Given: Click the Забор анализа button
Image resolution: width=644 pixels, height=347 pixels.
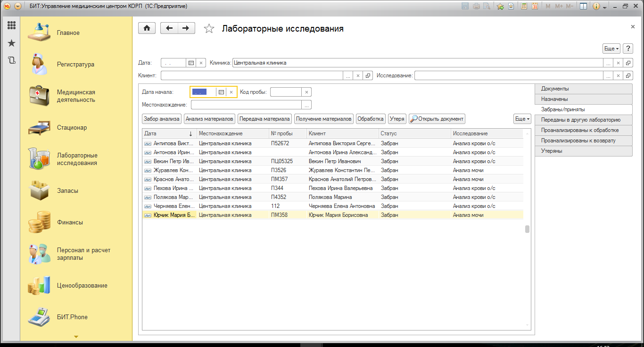Looking at the screenshot, I should coord(162,119).
